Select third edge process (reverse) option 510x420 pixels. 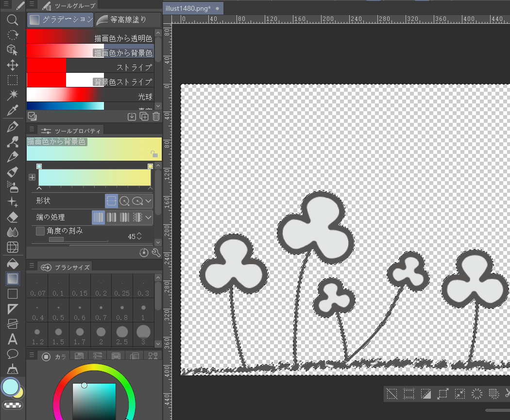point(124,217)
